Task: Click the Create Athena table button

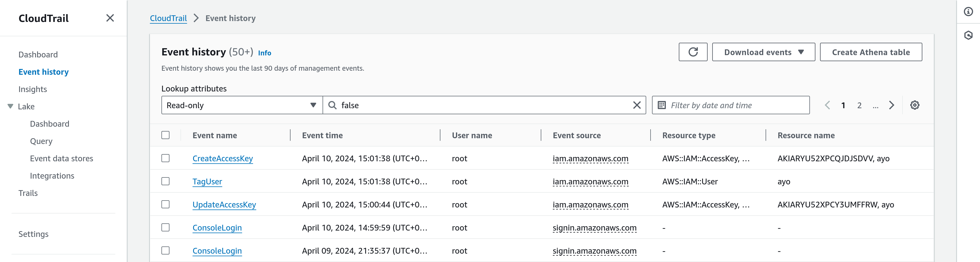Action: click(x=870, y=52)
